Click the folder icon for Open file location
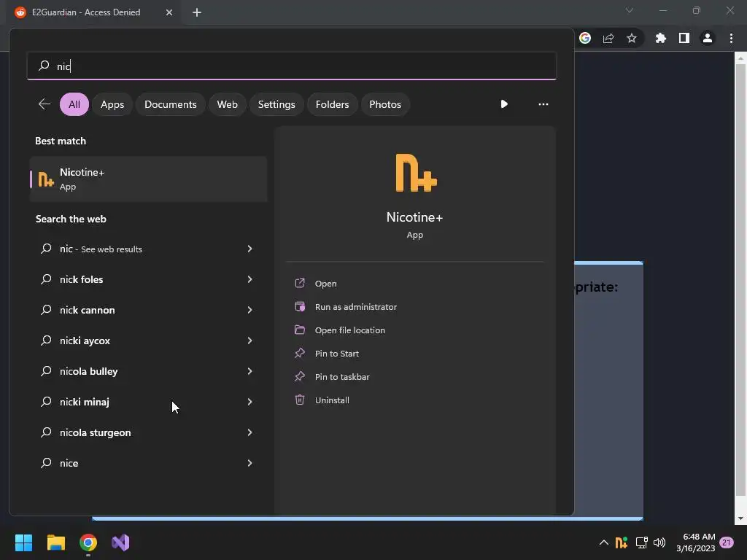The height and width of the screenshot is (560, 747). pyautogui.click(x=300, y=330)
